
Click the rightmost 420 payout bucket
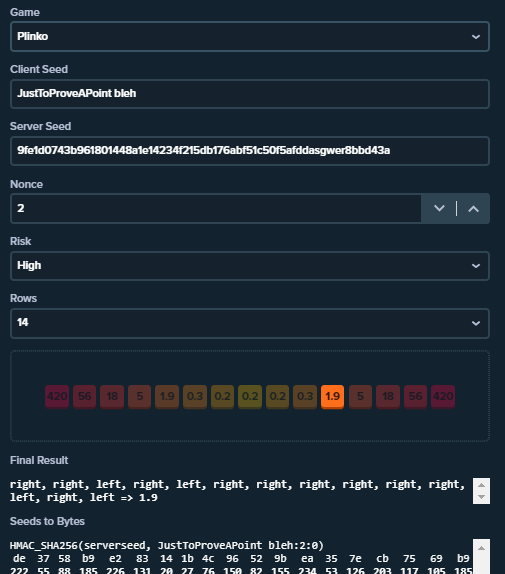tap(443, 396)
